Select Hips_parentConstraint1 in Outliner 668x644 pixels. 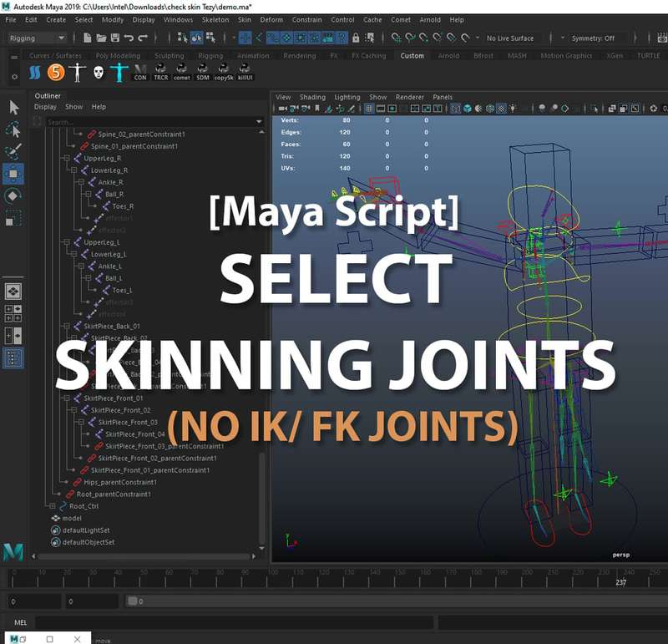click(x=120, y=482)
